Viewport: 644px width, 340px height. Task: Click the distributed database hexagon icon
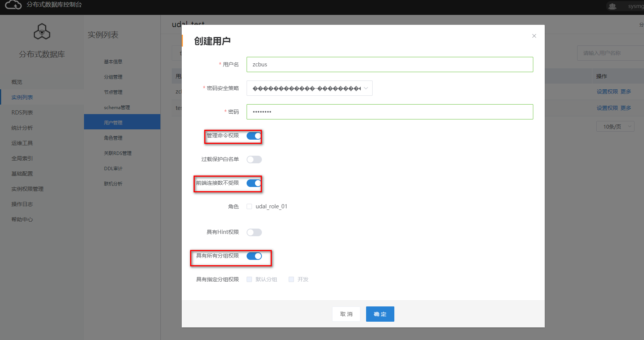pyautogui.click(x=42, y=32)
